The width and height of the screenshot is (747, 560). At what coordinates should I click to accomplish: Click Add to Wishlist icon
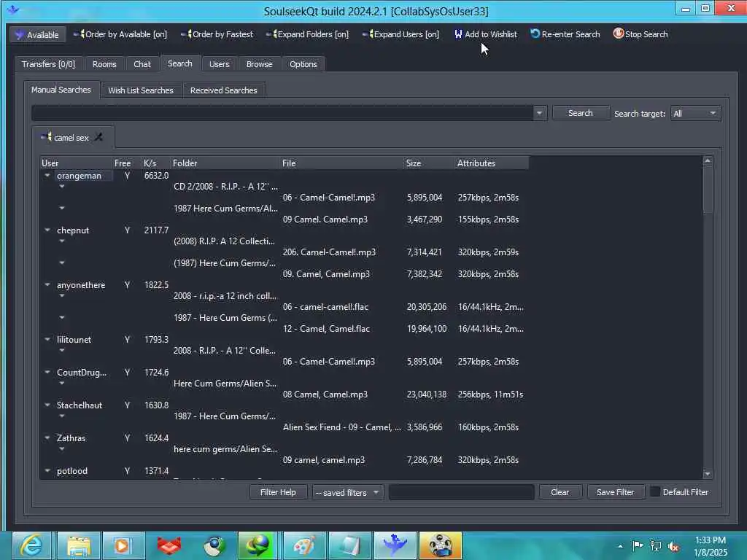pos(458,34)
